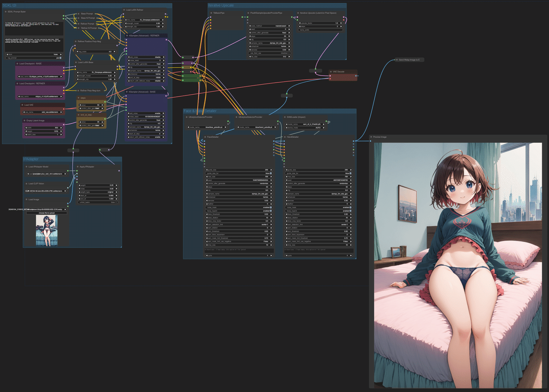Screen dimensions: 549x392
Task: Collapse the SDXL Prompt Styler node via its title dot
Action: 5,11
